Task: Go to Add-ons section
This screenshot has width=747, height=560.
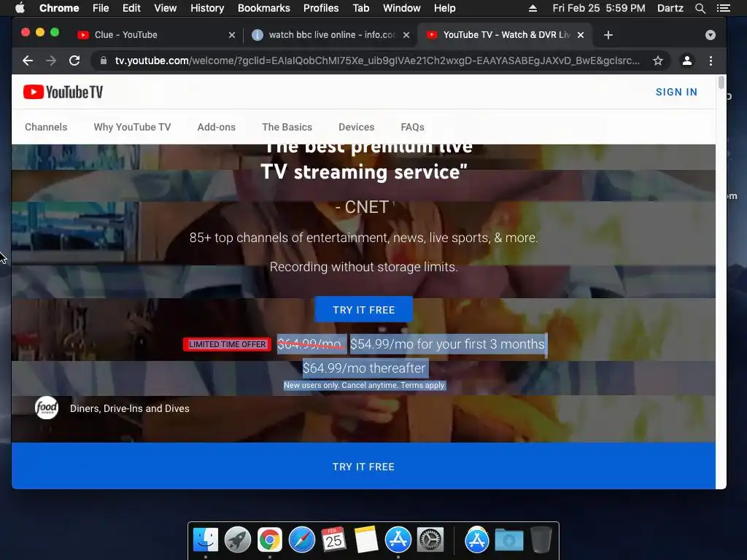Action: 216,127
